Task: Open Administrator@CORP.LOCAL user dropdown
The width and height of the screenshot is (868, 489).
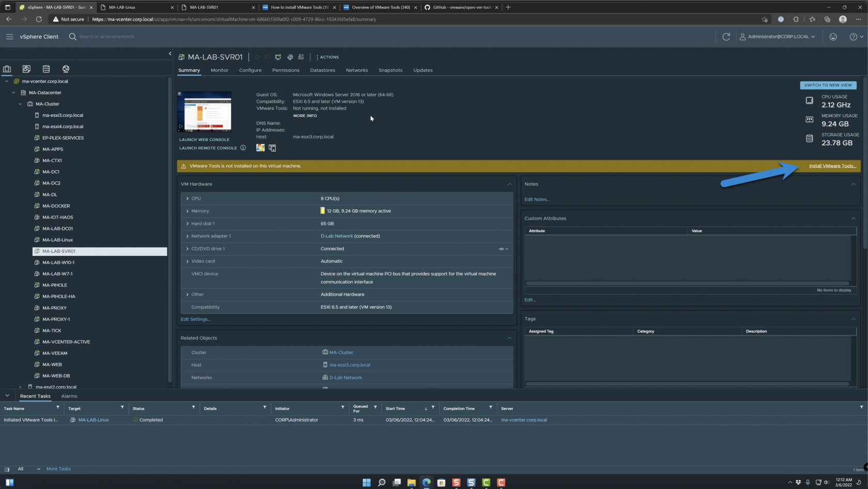Action: pyautogui.click(x=777, y=37)
